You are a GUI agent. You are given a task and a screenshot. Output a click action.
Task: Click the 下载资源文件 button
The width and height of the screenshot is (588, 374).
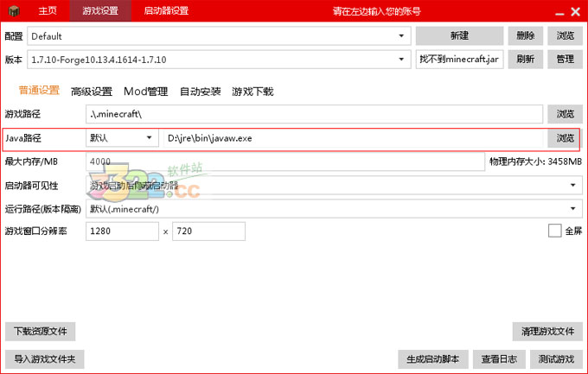(x=40, y=332)
